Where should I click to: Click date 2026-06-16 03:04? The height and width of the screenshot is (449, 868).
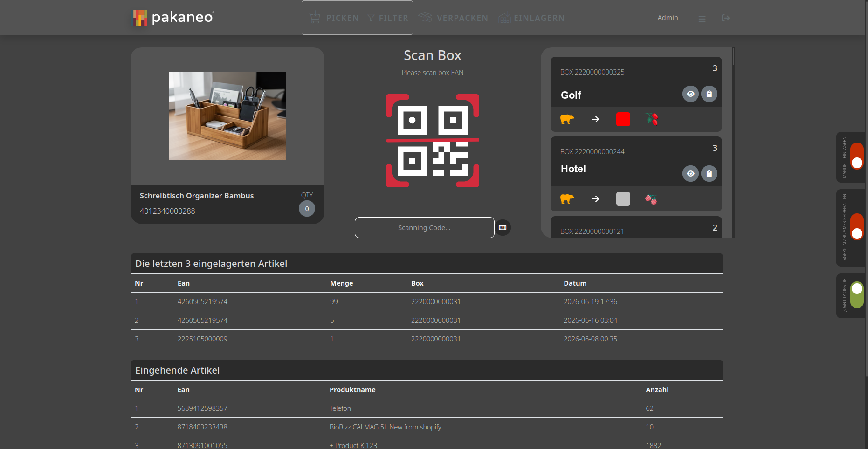[590, 320]
